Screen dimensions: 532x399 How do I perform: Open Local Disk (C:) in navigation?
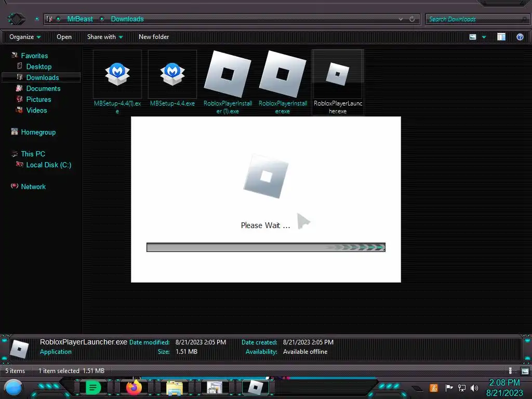(48, 165)
